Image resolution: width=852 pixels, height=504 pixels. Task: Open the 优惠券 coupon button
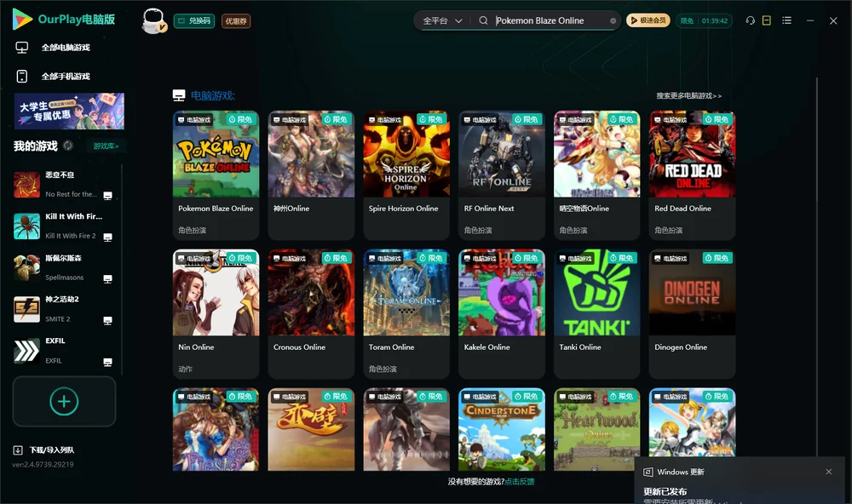[236, 21]
